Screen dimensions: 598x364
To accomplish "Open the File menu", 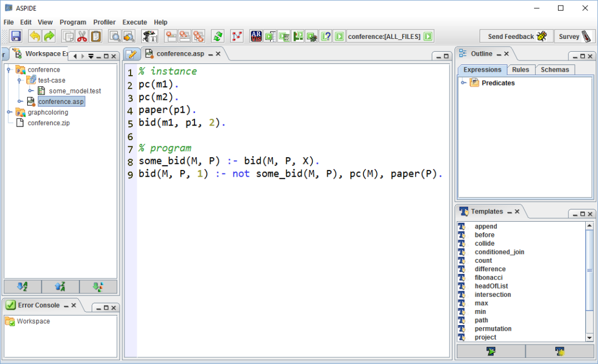I will 8,22.
